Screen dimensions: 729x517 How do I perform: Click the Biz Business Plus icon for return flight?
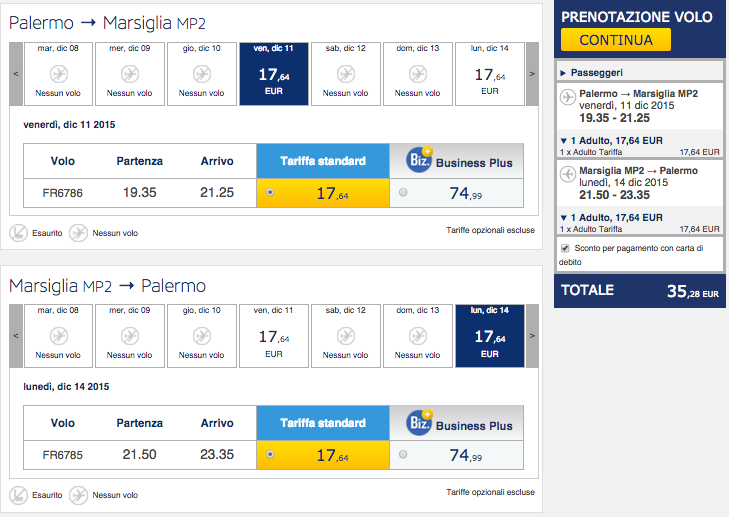pyautogui.click(x=420, y=422)
